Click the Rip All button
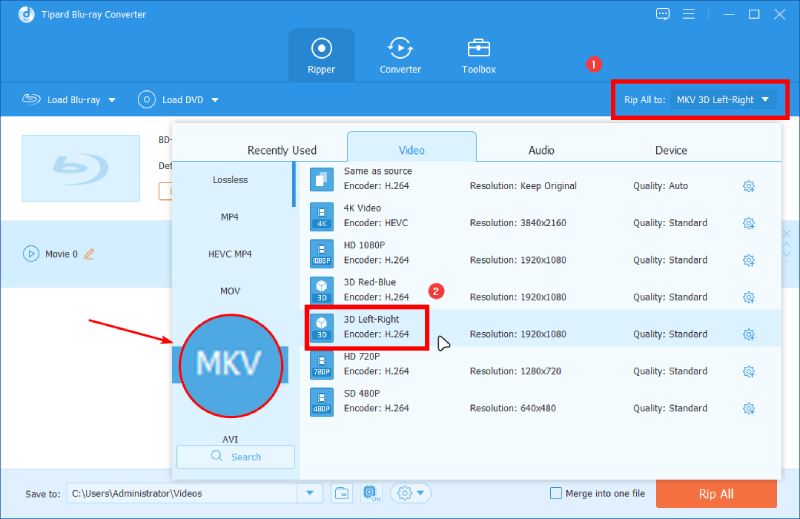This screenshot has width=800, height=519. click(716, 494)
